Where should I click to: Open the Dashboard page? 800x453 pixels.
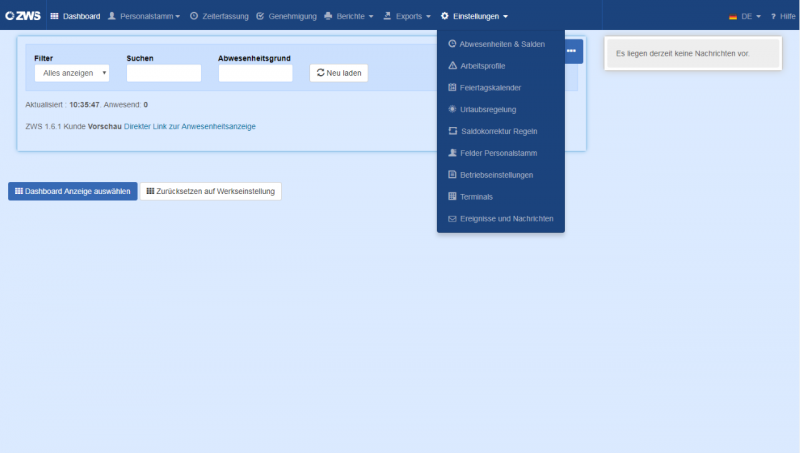coord(76,16)
